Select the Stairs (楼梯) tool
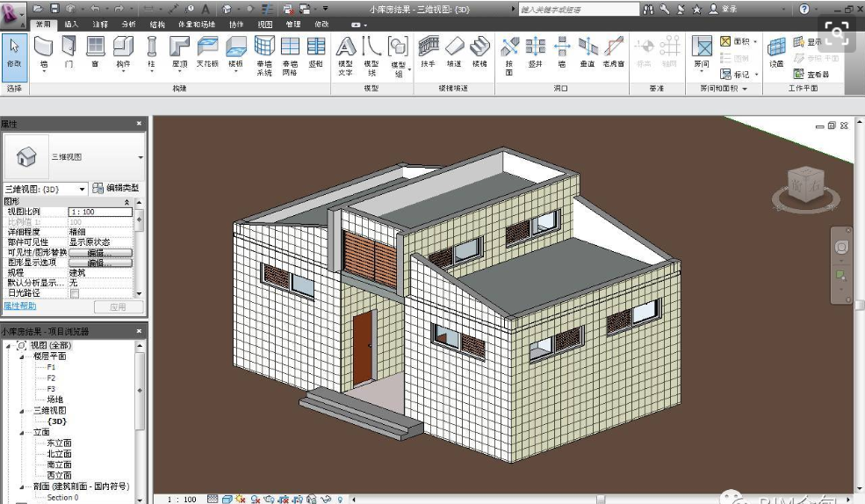Viewport: 865px width, 504px height. [480, 53]
